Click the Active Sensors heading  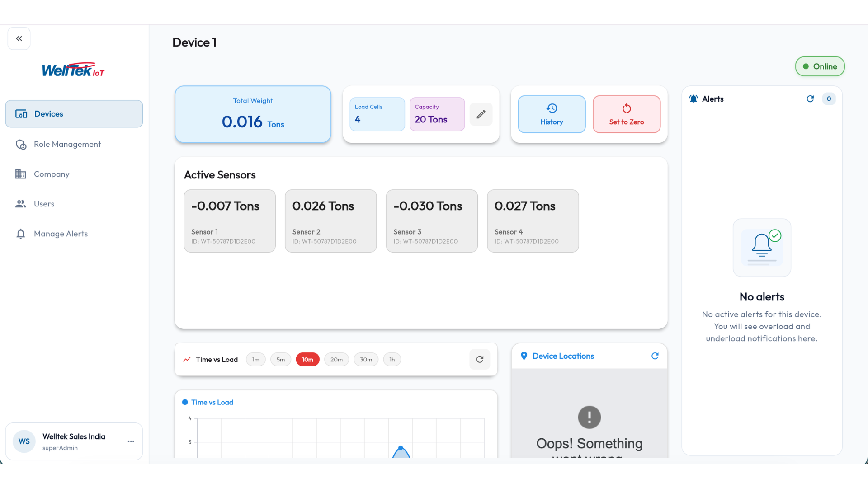pos(220,175)
